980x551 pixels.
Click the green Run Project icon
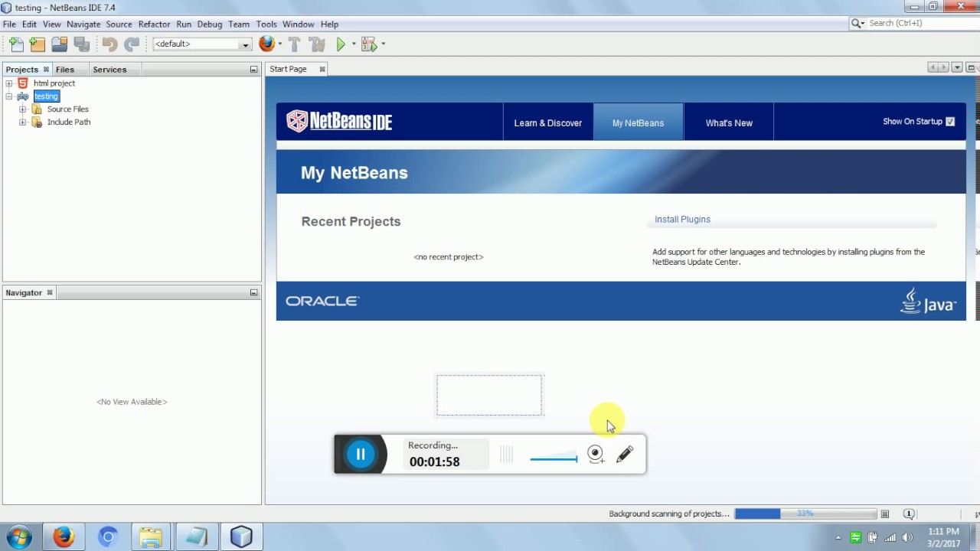click(x=341, y=44)
